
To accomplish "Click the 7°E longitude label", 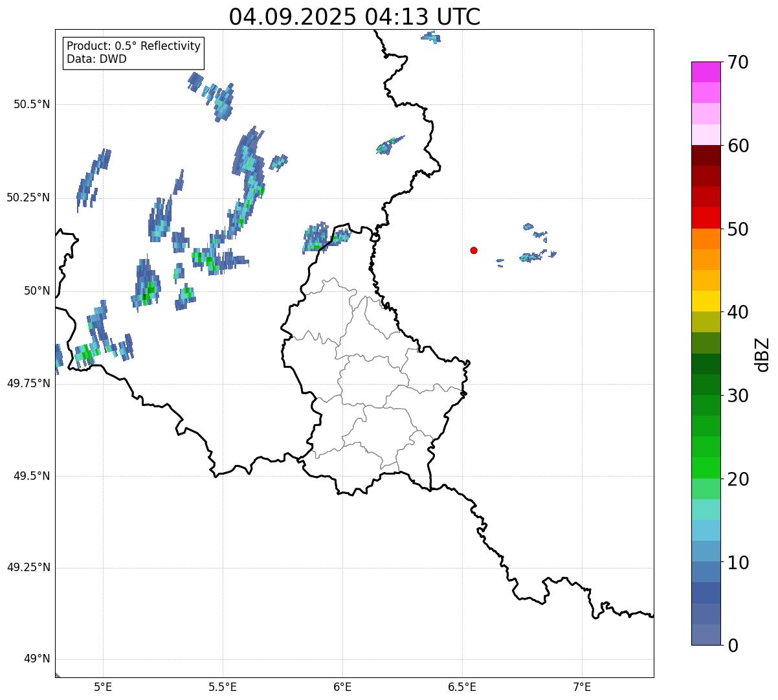I will [582, 687].
